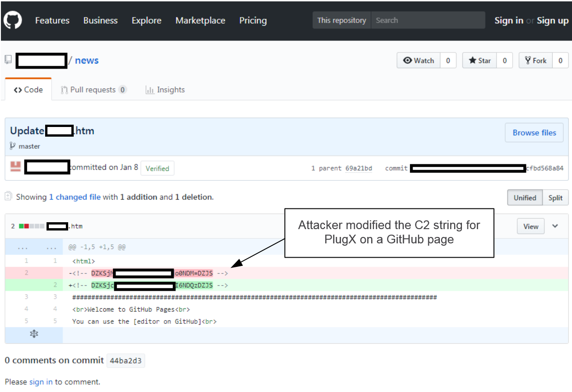
Task: Click the GitHub Octocat logo
Action: 13,20
